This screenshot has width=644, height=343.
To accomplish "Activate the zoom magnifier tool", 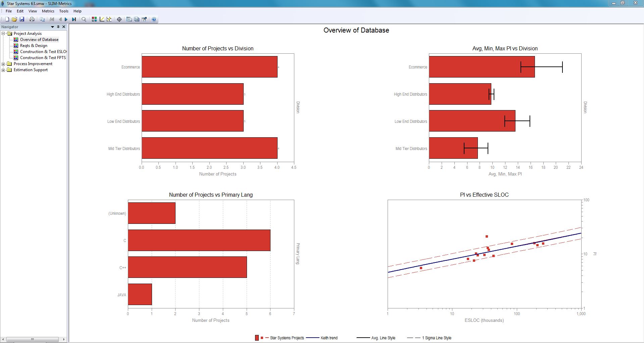I will click(84, 19).
